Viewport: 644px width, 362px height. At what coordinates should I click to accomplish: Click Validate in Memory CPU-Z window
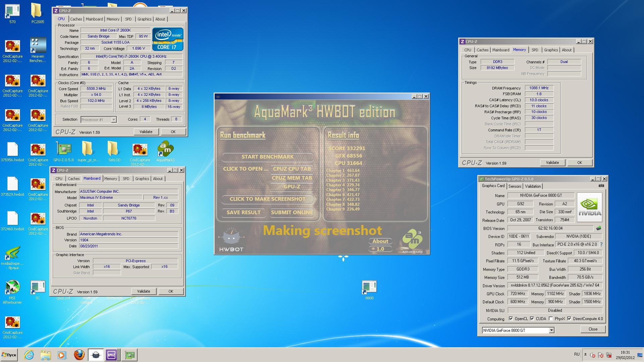click(x=552, y=163)
